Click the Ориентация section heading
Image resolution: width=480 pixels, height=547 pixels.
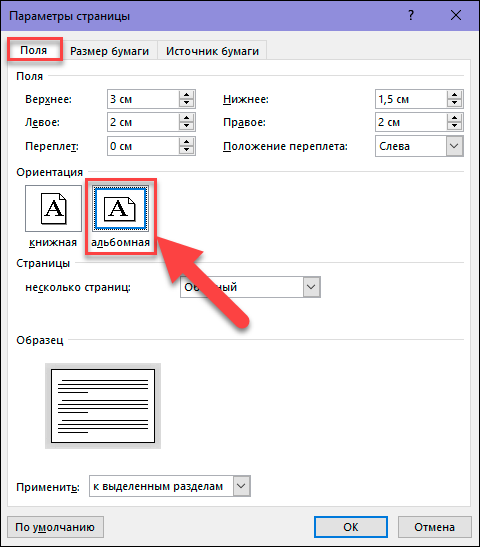(x=50, y=172)
